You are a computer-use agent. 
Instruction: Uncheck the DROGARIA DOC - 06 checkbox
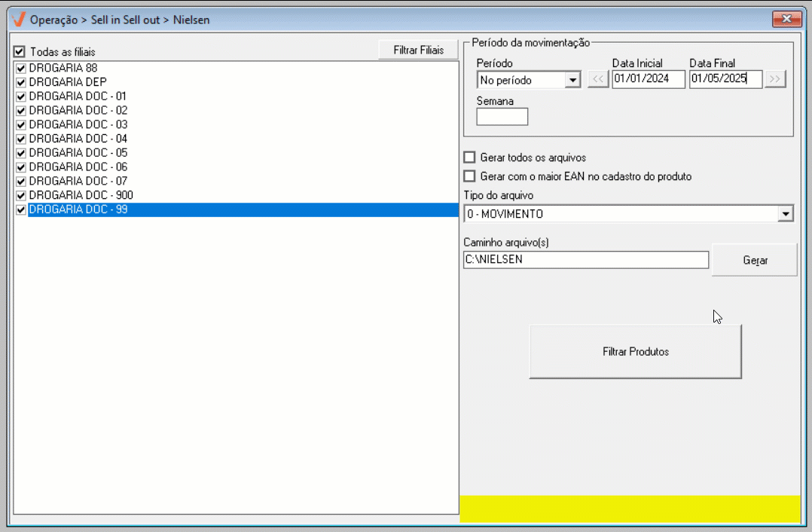click(x=21, y=167)
